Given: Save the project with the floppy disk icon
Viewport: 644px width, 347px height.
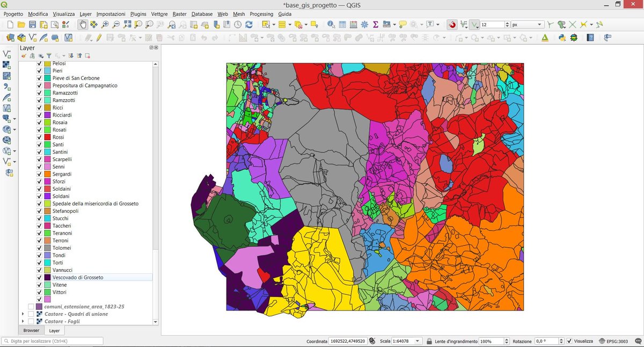Looking at the screenshot, I should pos(32,25).
